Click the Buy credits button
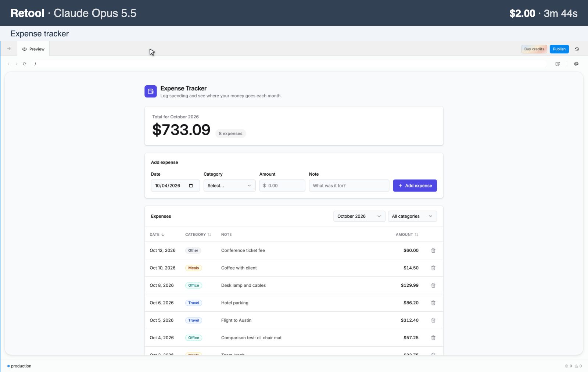Image resolution: width=588 pixels, height=372 pixels. click(x=534, y=49)
